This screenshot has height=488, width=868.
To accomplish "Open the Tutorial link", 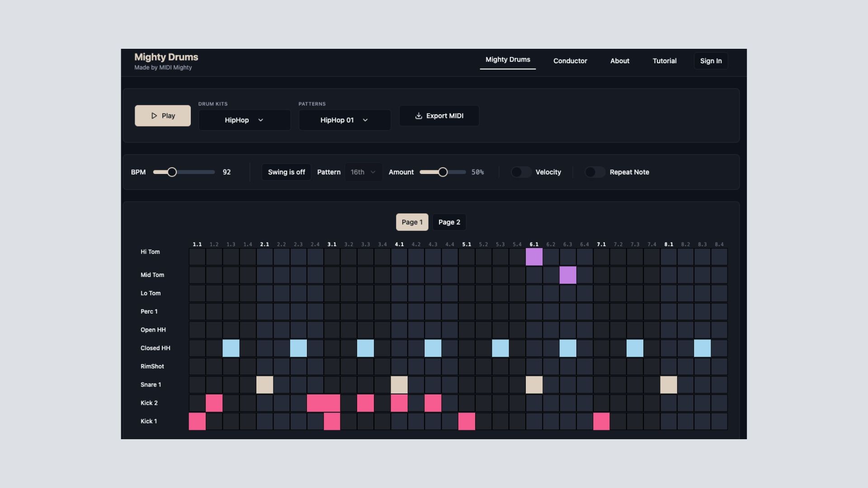I will tap(664, 61).
